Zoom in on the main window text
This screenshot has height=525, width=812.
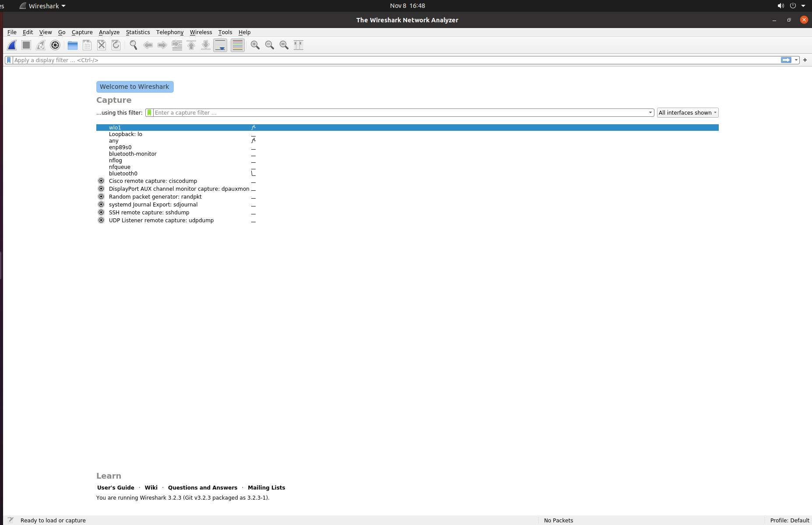click(x=255, y=45)
